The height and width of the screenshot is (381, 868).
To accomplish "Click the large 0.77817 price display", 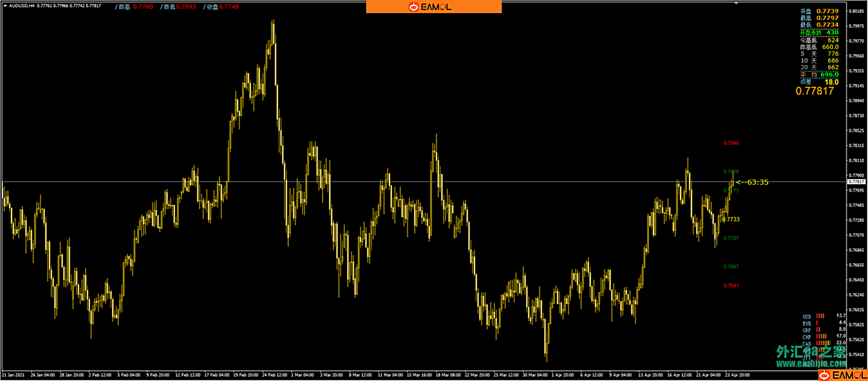I will coord(814,91).
